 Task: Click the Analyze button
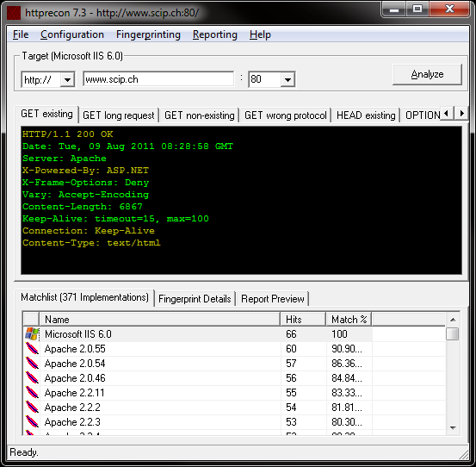click(x=427, y=74)
